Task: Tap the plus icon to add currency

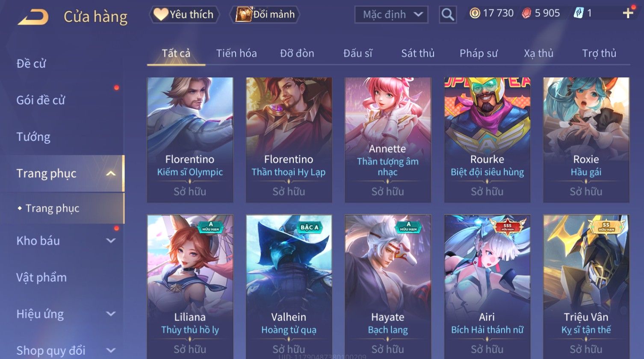Action: (x=628, y=13)
